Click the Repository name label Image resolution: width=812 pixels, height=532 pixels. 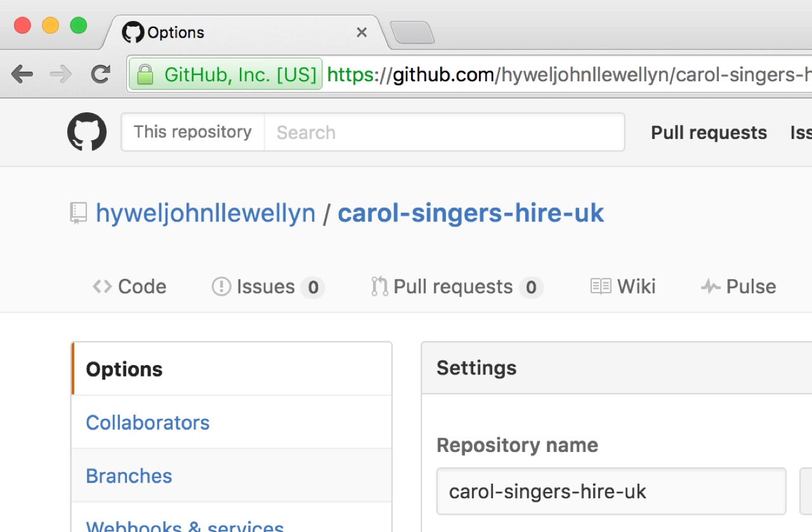(x=517, y=445)
